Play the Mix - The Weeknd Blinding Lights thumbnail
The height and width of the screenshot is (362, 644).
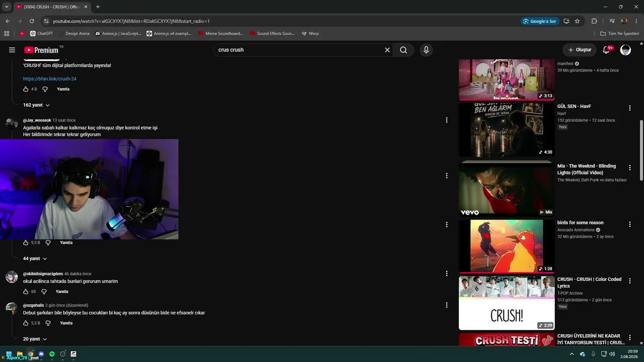pyautogui.click(x=507, y=189)
